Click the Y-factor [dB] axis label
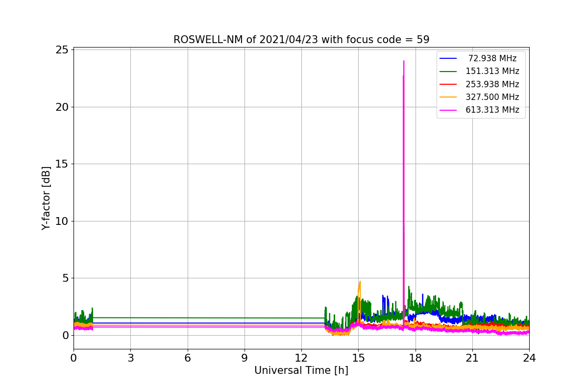The width and height of the screenshot is (588, 392). point(46,198)
